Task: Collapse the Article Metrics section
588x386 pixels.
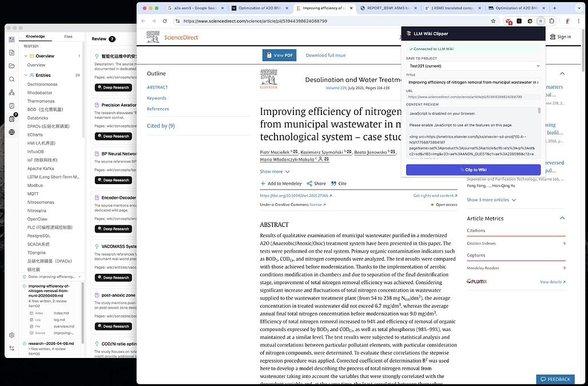Action: click(x=562, y=218)
